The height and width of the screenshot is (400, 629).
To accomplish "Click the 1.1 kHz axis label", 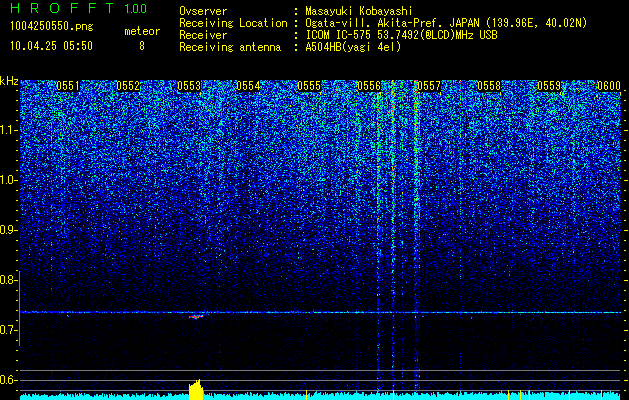I will [8, 130].
